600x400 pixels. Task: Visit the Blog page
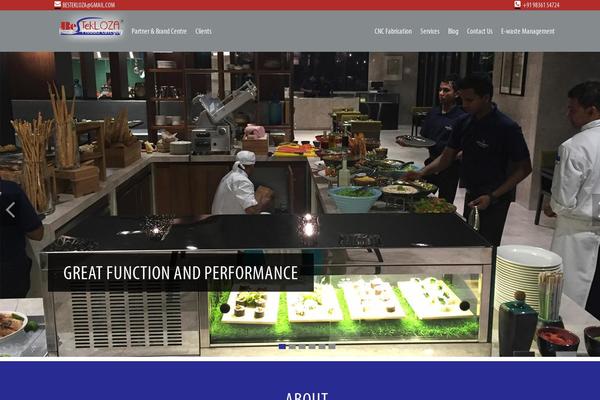(x=453, y=31)
